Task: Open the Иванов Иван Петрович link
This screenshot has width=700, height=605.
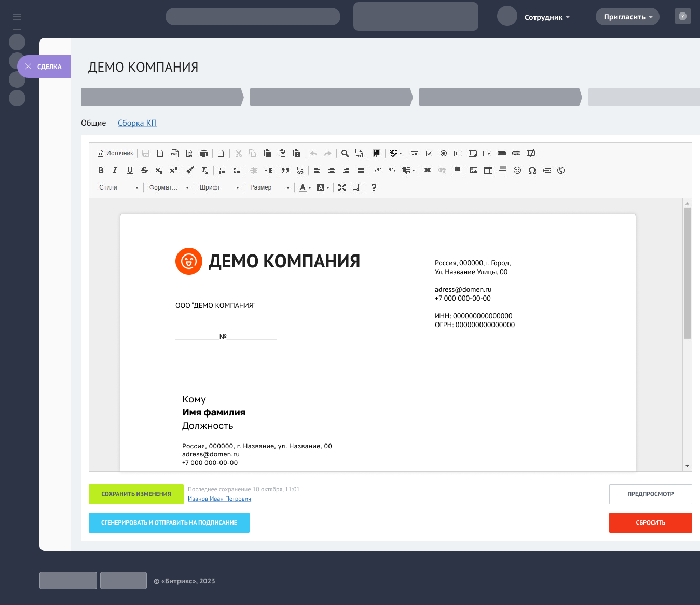Action: [x=219, y=499]
